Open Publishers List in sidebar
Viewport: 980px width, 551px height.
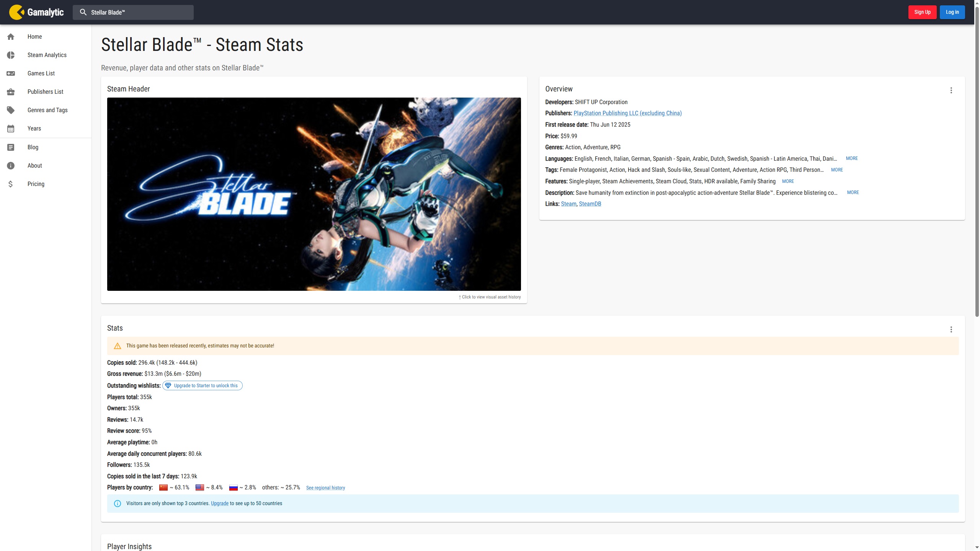coord(46,92)
